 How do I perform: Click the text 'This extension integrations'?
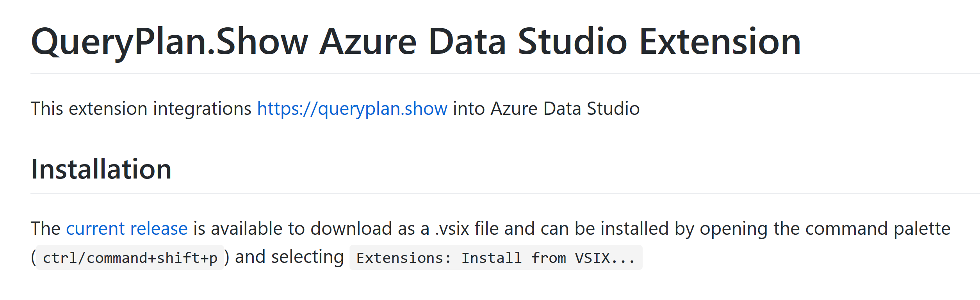[141, 109]
